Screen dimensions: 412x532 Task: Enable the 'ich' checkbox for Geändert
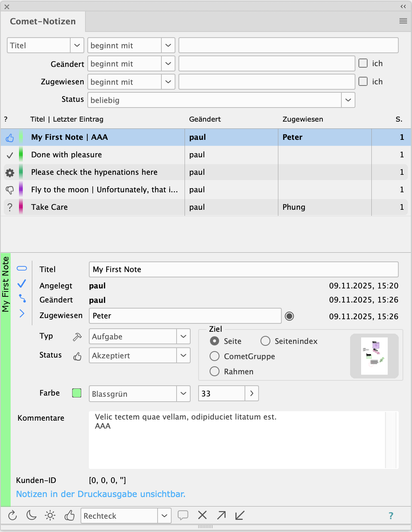click(x=363, y=63)
